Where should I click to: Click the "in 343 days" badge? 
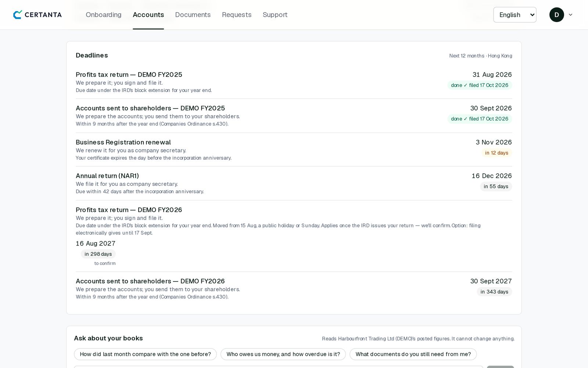coord(494,292)
